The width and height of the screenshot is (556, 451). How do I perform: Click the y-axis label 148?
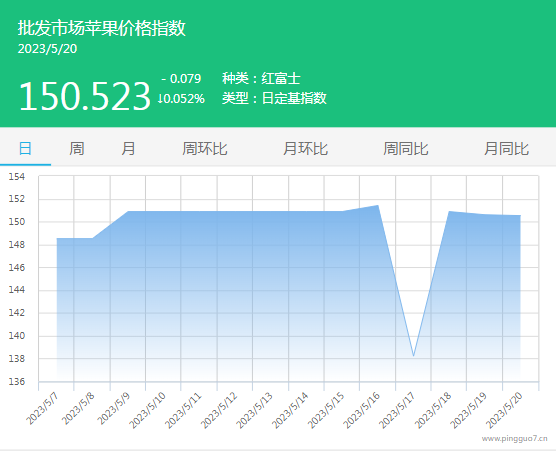pos(17,245)
